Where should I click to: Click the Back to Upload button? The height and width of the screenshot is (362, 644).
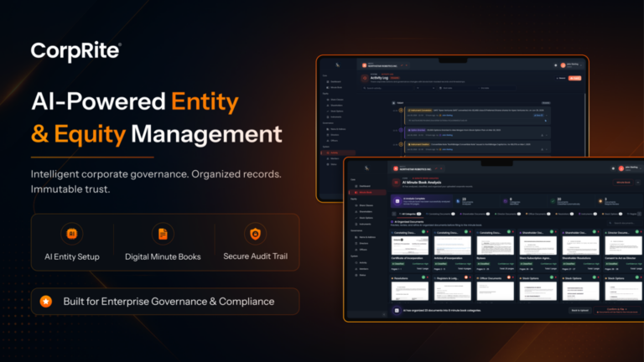click(580, 310)
